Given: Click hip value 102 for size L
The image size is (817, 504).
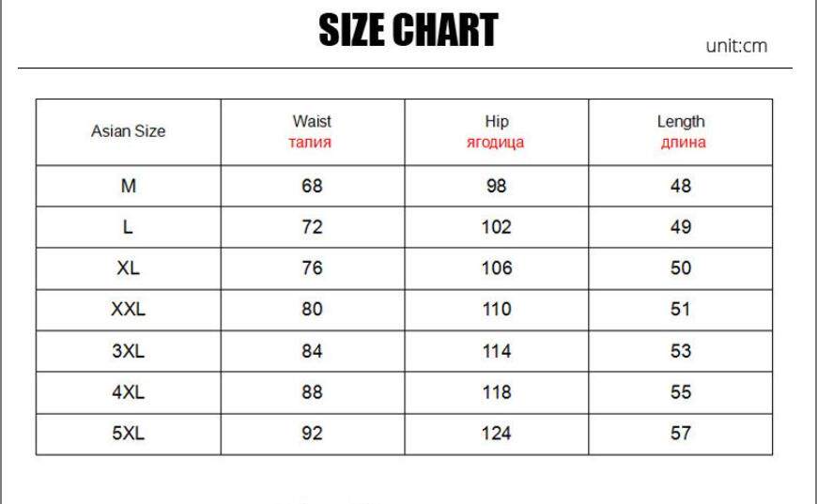Looking at the screenshot, I should tap(496, 227).
